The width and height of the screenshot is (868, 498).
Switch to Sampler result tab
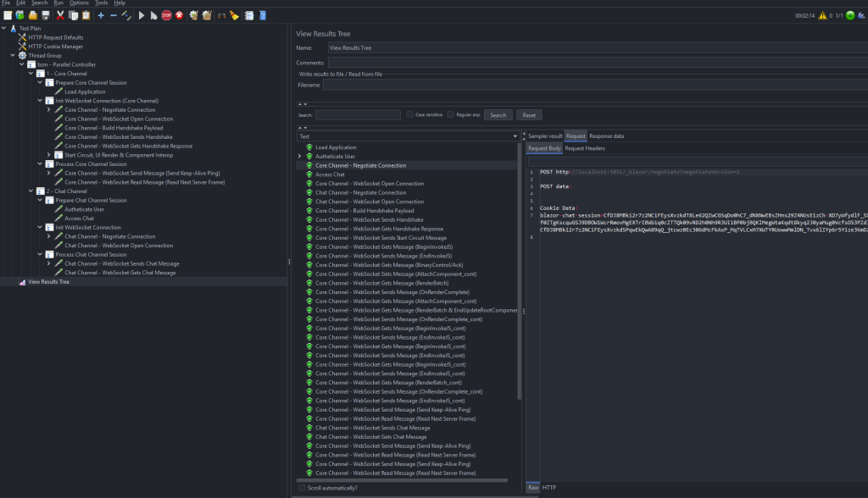545,136
